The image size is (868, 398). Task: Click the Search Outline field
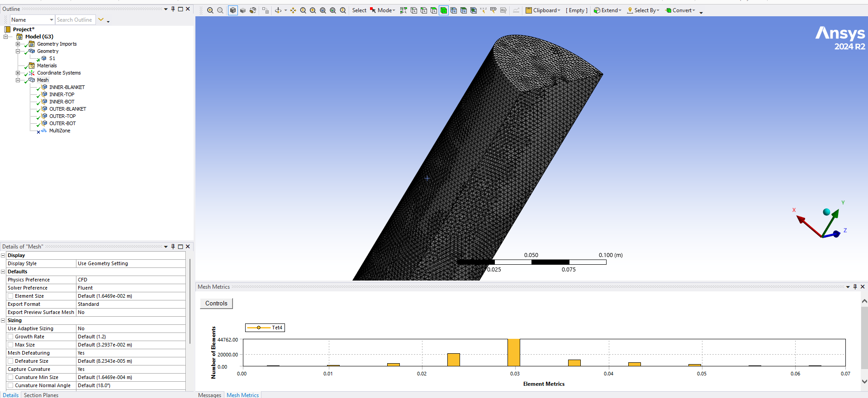pyautogui.click(x=75, y=20)
